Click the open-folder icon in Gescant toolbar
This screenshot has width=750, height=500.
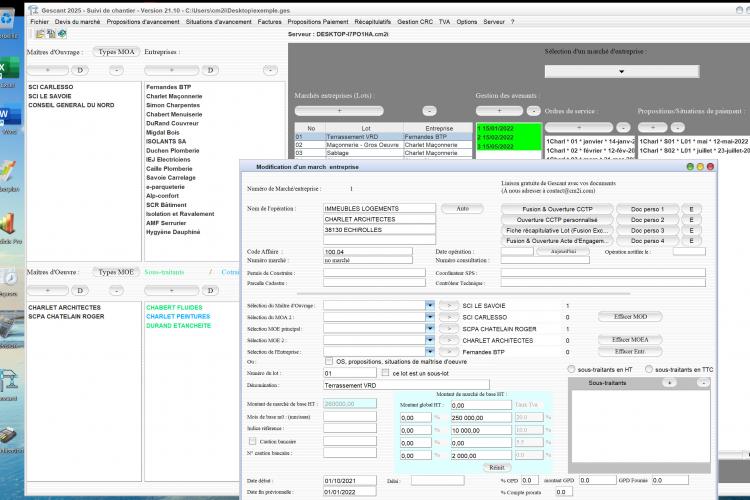pyautogui.click(x=40, y=33)
